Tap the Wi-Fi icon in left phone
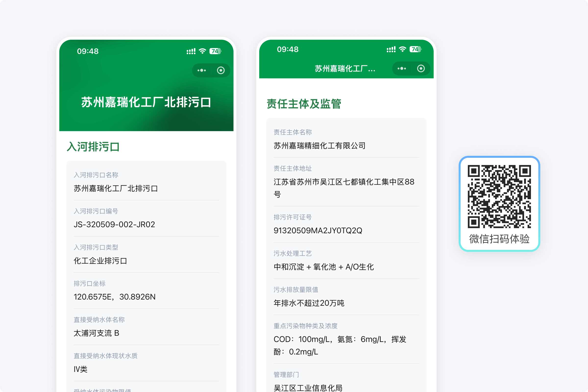 (202, 51)
